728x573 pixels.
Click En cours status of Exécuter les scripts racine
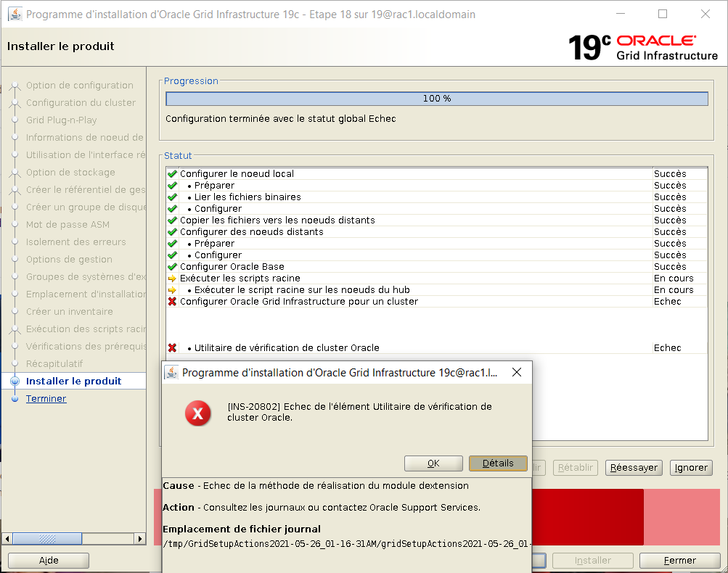pyautogui.click(x=674, y=279)
